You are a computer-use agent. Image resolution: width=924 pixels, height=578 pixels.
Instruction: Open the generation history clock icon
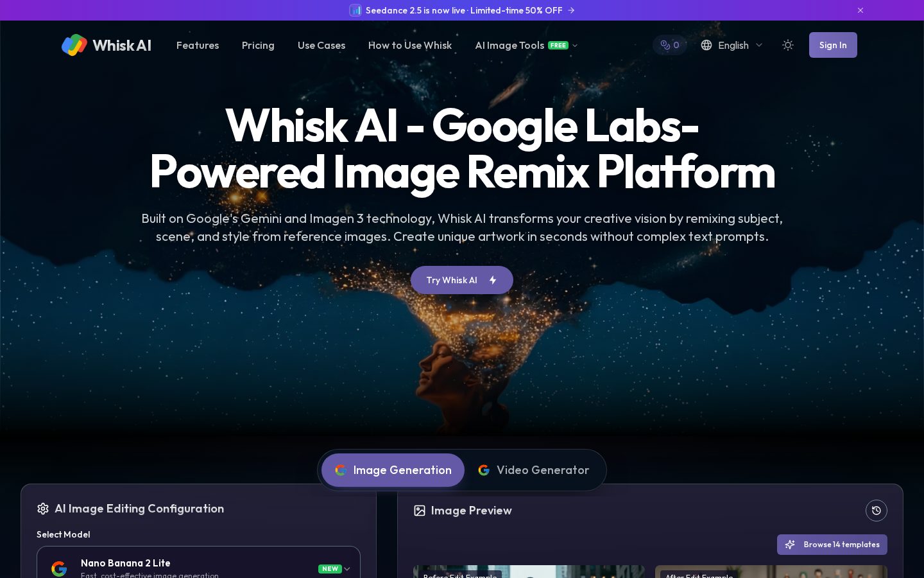pyautogui.click(x=877, y=511)
